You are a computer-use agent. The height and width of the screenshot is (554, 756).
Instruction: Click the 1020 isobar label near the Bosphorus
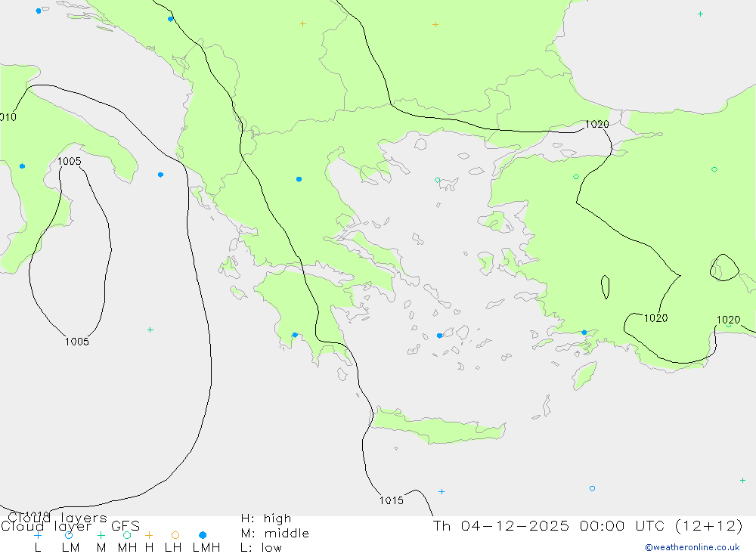pos(597,125)
